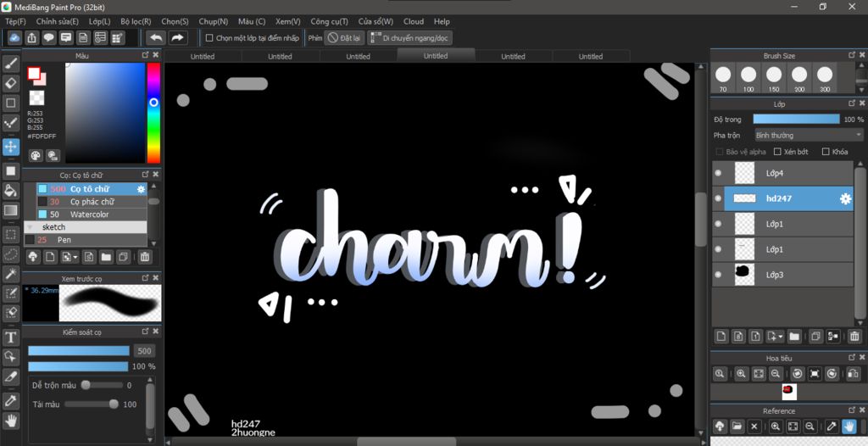
Task: Toggle the Xén bớt checkbox
Action: click(x=777, y=152)
